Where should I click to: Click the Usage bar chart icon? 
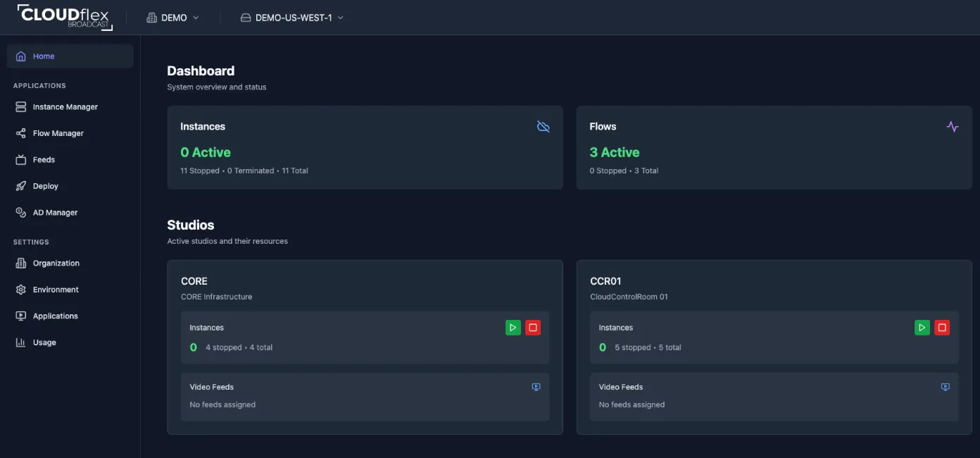click(x=21, y=342)
